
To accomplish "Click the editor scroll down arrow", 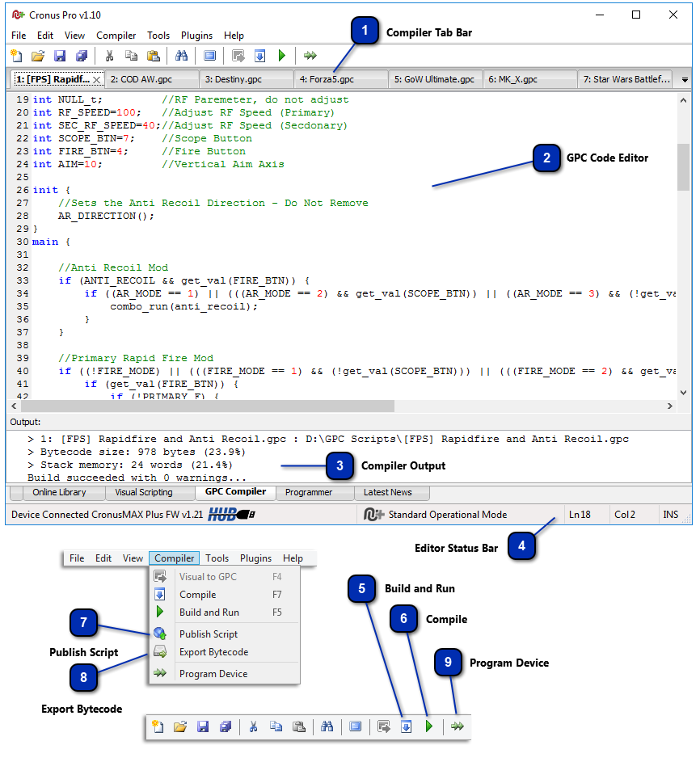I will click(x=684, y=393).
